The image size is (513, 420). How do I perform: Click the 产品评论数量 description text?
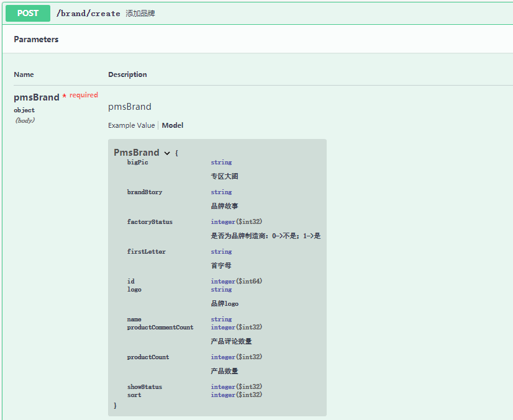(231, 342)
